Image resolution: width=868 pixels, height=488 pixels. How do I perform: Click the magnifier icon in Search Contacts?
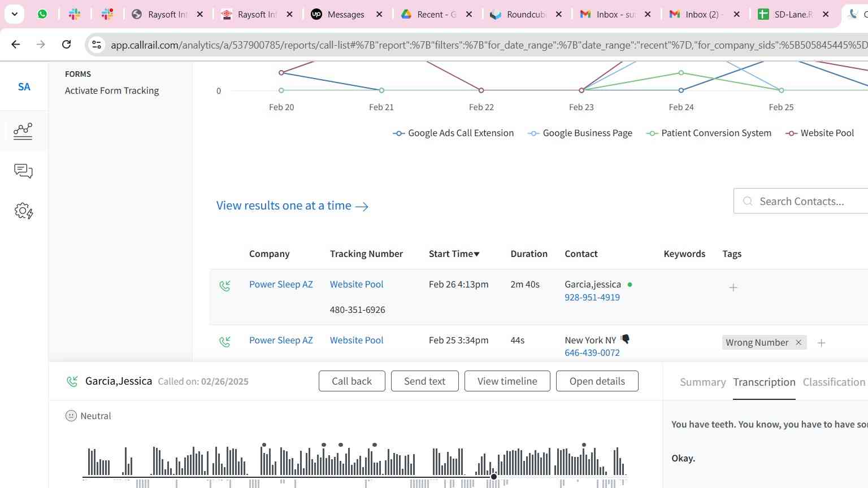(x=748, y=201)
